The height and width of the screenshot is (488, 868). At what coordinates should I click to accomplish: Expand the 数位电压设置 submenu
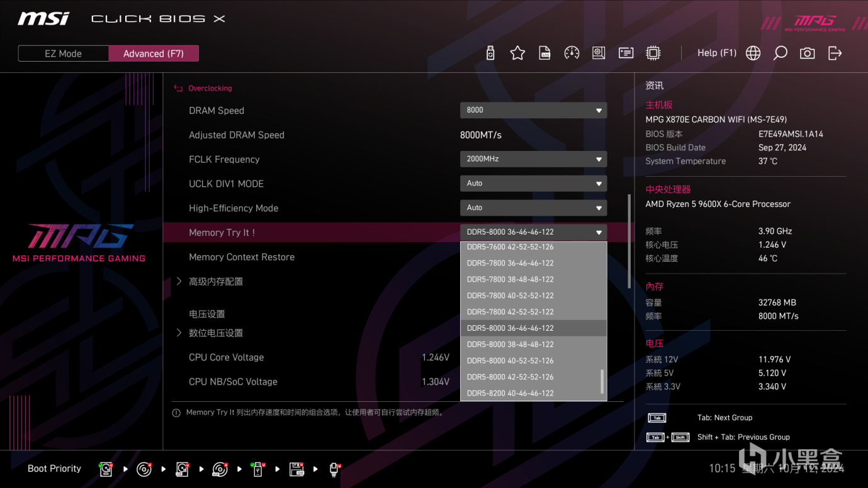point(216,333)
